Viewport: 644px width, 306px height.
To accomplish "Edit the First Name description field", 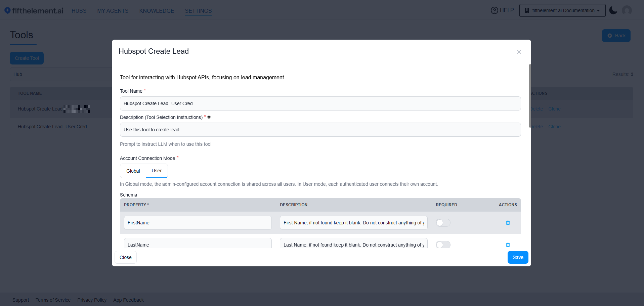I will [354, 223].
